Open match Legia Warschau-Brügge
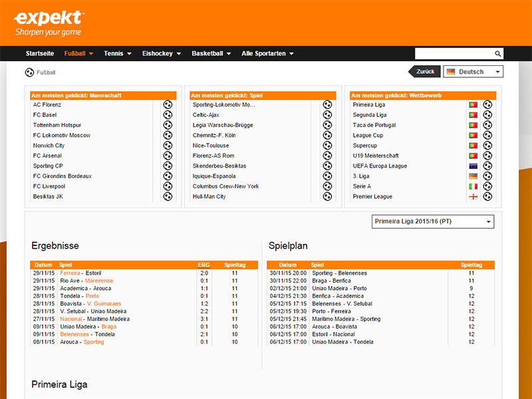 (223, 125)
